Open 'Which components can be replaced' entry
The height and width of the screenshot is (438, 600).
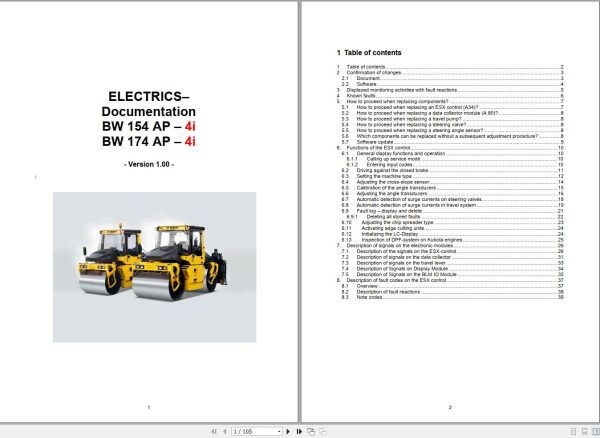click(x=452, y=136)
